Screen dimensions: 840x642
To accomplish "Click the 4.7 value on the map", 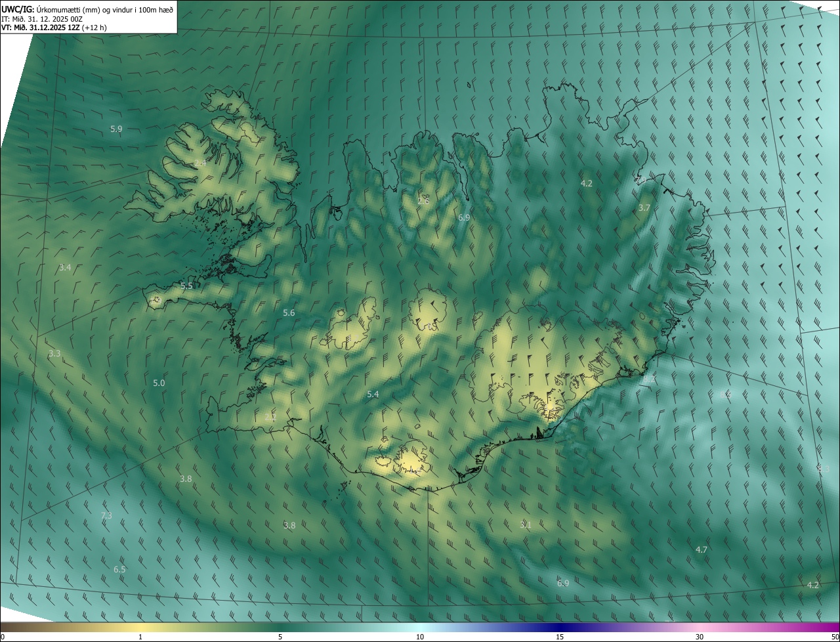I will (701, 549).
